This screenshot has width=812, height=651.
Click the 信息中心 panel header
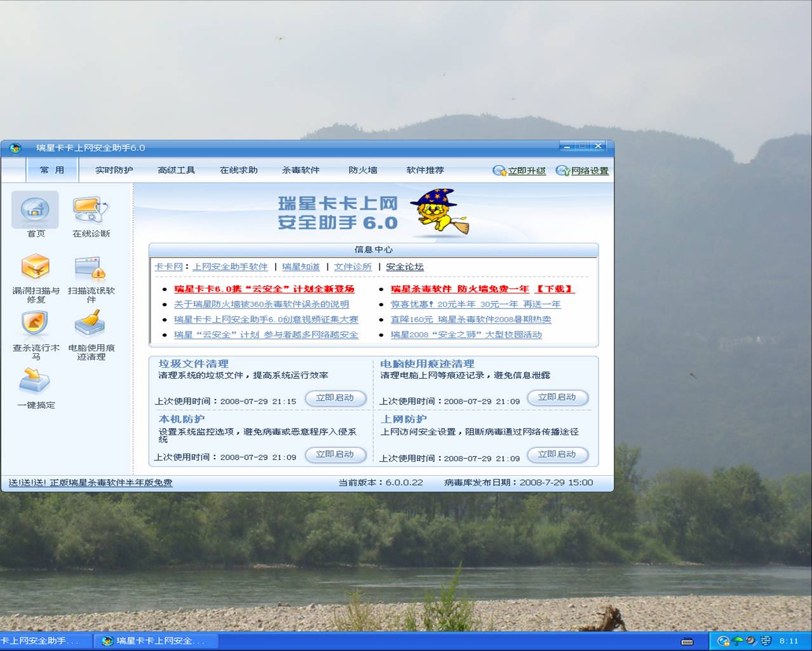tap(374, 250)
